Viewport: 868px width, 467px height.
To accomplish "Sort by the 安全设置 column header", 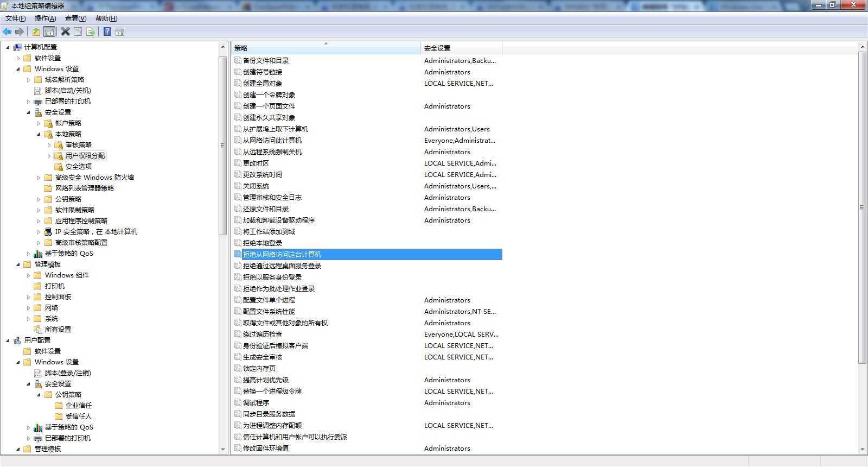I will [461, 48].
